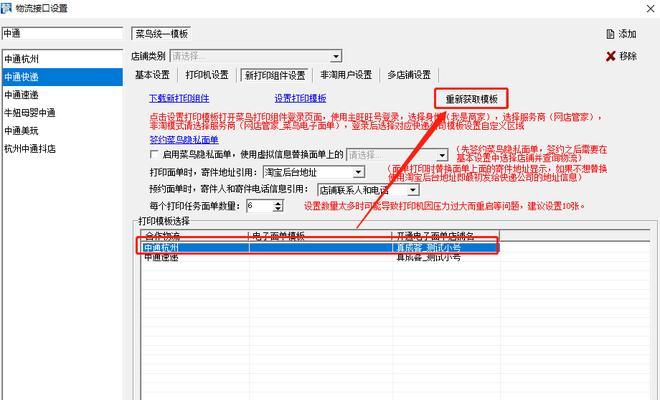Click the 开通电子面单店铺名 column header

click(x=446, y=236)
